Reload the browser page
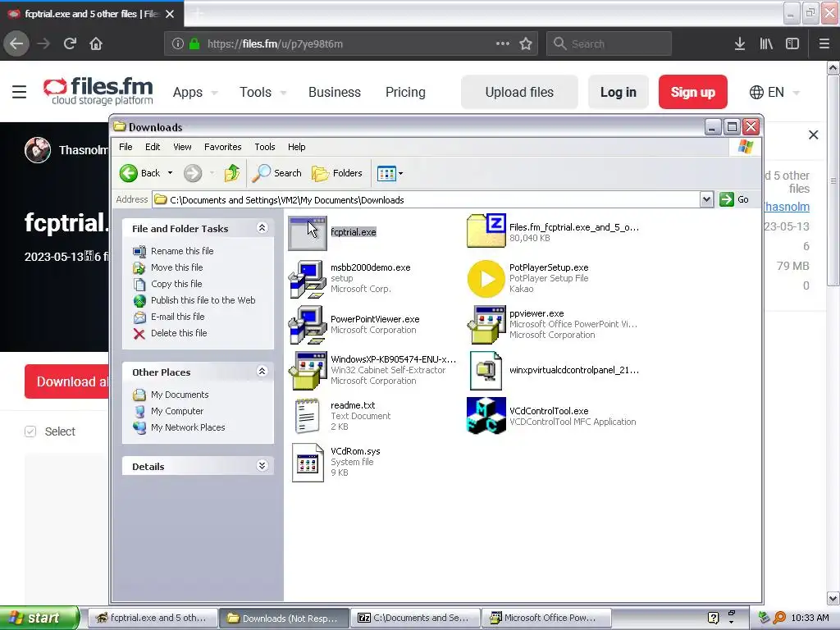 pyautogui.click(x=70, y=43)
